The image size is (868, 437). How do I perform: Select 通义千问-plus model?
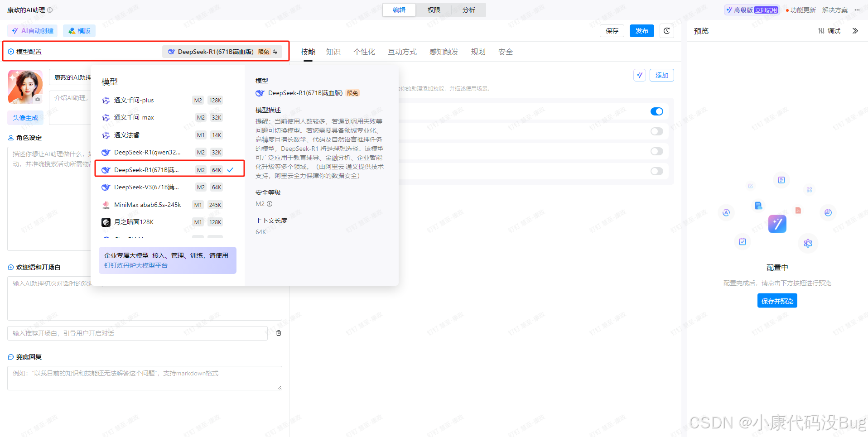pos(168,100)
